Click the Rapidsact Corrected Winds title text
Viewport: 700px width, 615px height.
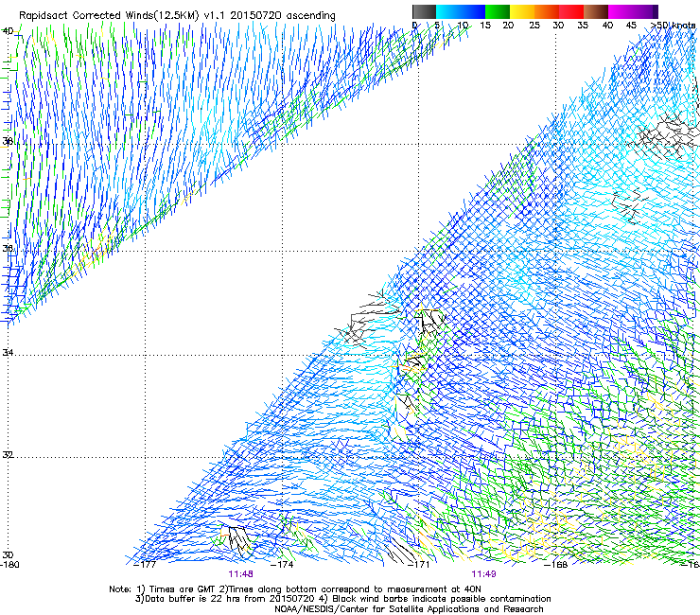coord(177,15)
